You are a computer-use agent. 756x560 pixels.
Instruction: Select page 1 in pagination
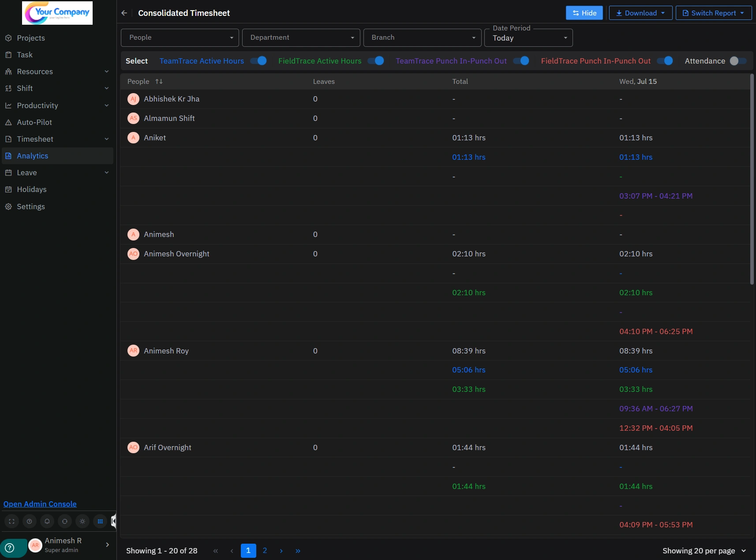click(248, 551)
